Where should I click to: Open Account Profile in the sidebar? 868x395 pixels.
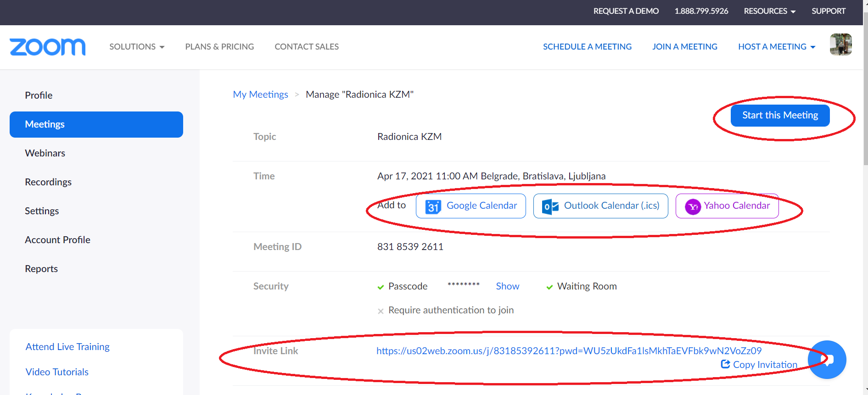(96, 240)
